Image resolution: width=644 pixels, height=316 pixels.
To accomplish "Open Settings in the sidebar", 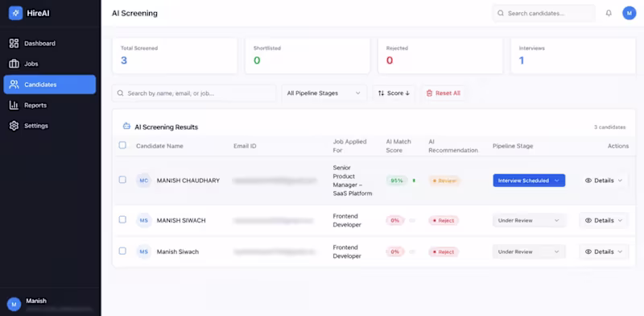I will (49, 126).
